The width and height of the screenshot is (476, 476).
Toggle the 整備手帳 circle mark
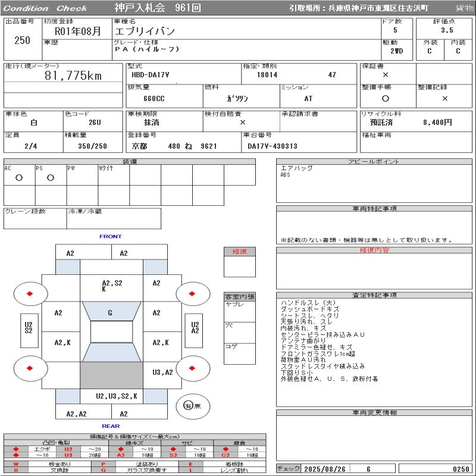386,98
